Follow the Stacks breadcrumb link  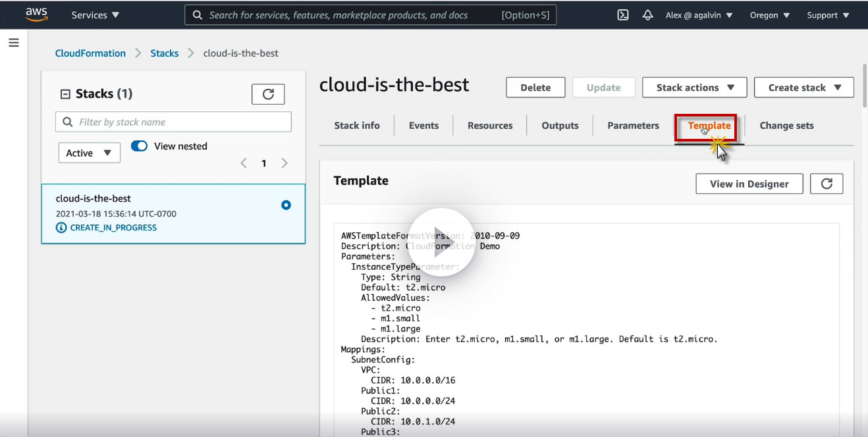click(x=164, y=53)
